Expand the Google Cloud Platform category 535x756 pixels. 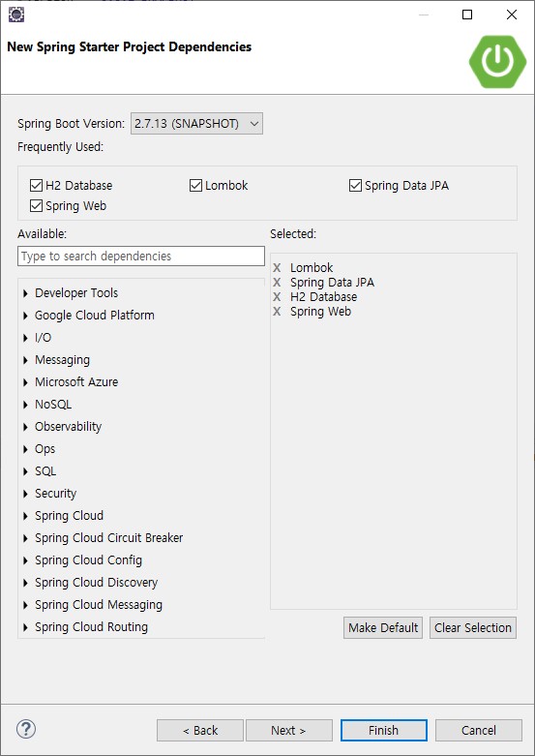(25, 316)
